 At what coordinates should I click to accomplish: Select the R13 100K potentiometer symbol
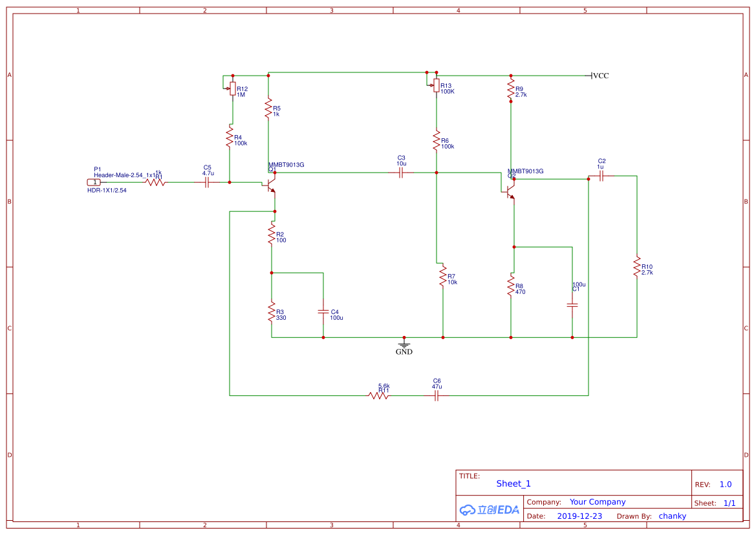coord(436,86)
